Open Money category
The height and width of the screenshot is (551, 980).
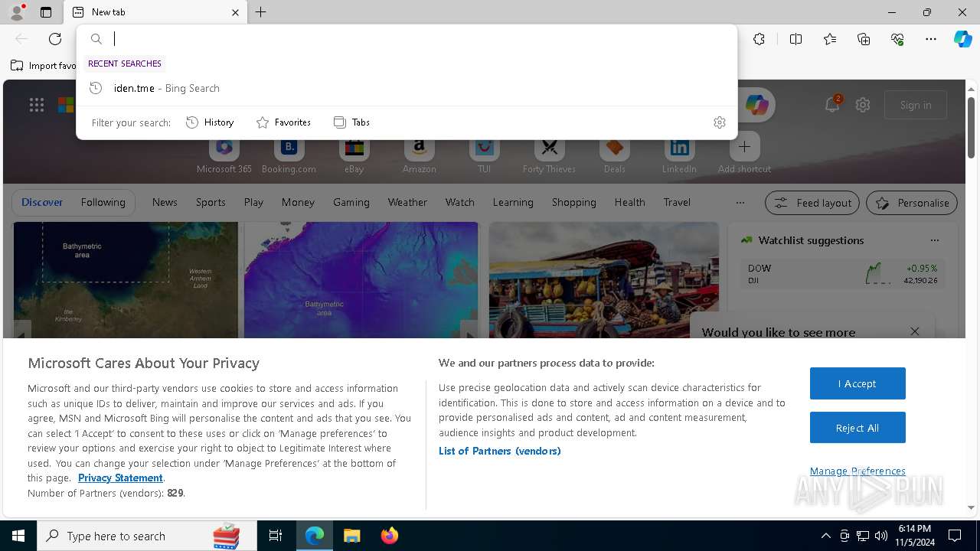298,202
